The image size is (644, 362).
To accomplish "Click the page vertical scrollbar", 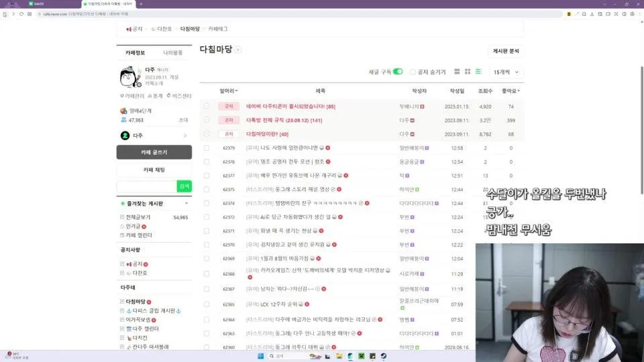I will 641,130.
